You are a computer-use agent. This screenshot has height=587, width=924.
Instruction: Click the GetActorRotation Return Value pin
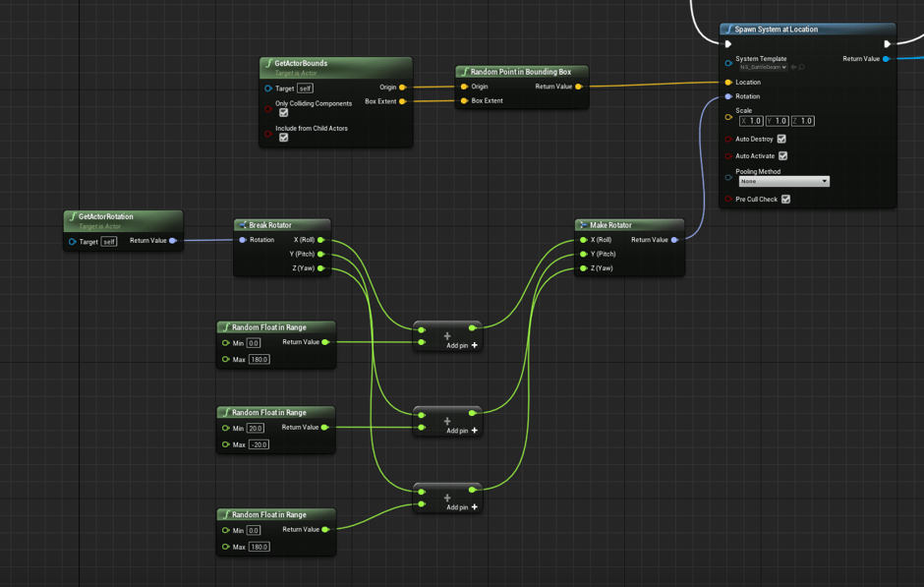pyautogui.click(x=173, y=241)
